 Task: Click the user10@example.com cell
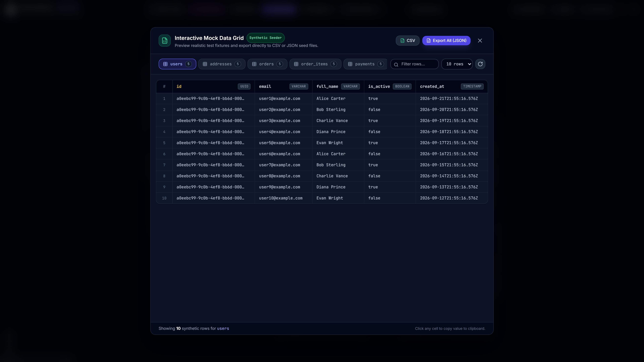coord(283,198)
